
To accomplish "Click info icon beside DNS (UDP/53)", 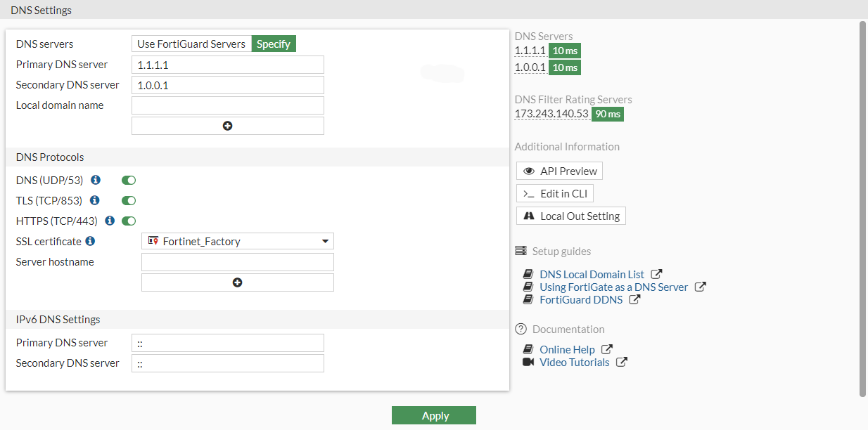I will pos(96,181).
